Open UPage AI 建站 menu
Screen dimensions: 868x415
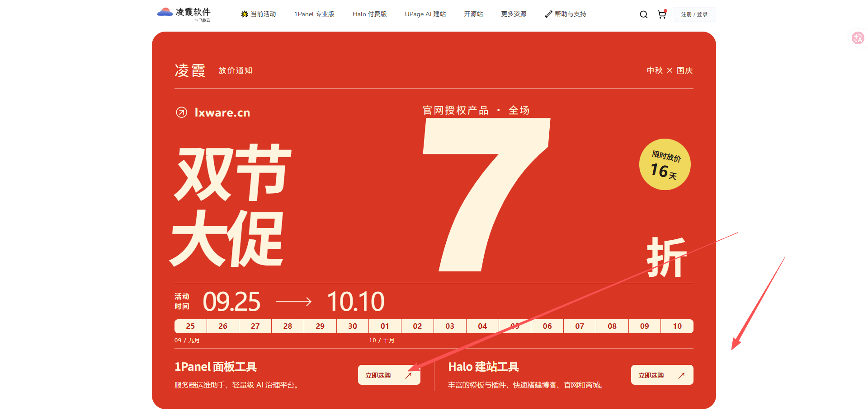(x=425, y=14)
